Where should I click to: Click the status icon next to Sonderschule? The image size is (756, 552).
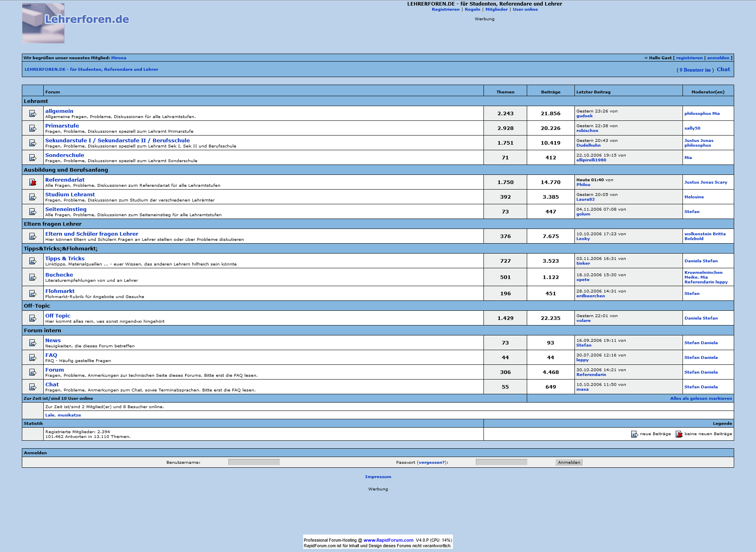pos(33,158)
